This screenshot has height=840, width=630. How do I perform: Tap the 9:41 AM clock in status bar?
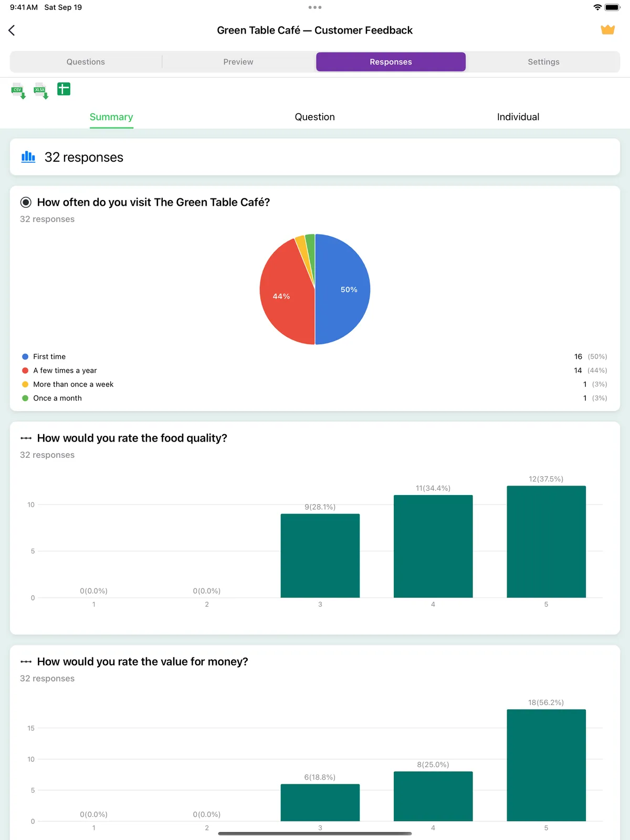tap(24, 7)
